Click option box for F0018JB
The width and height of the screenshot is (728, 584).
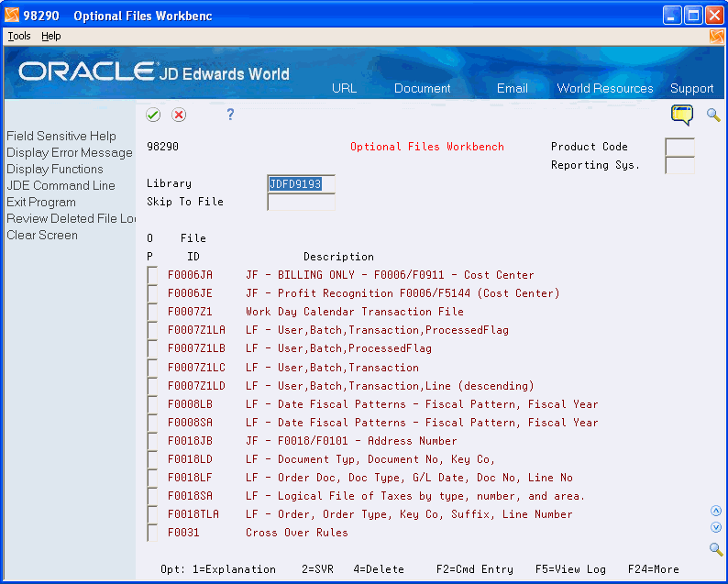152,441
